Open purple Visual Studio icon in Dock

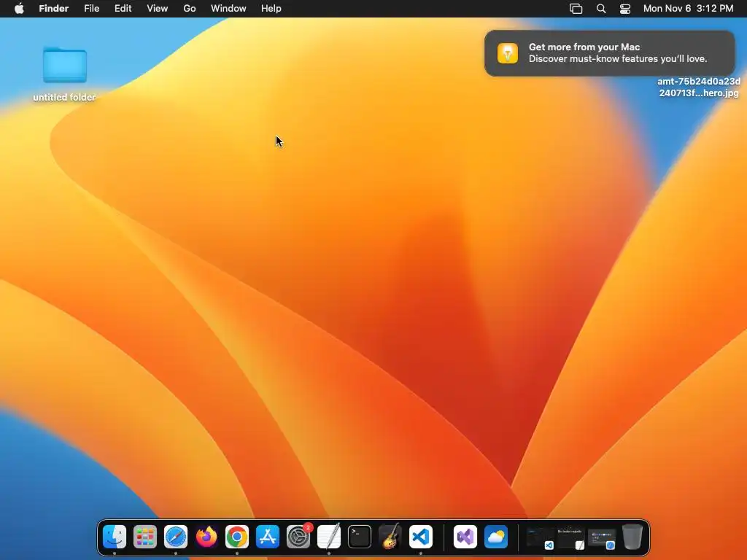(465, 537)
